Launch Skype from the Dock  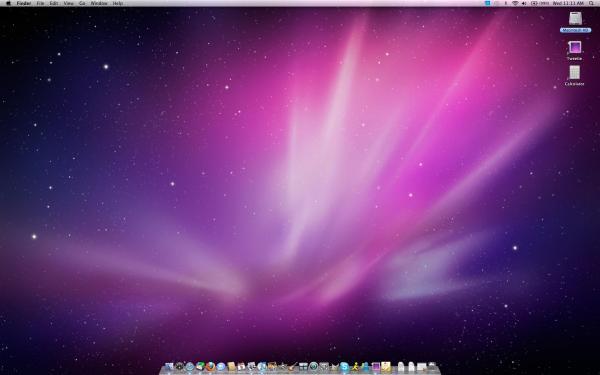click(344, 367)
